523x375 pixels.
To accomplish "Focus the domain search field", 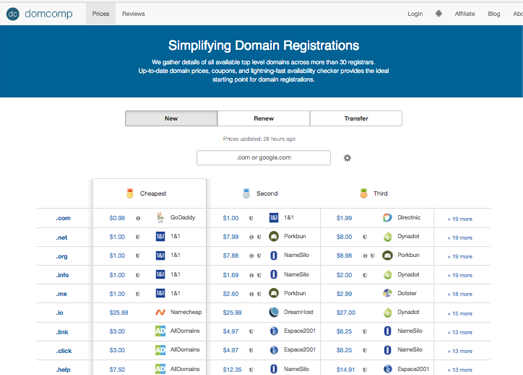I will 264,157.
